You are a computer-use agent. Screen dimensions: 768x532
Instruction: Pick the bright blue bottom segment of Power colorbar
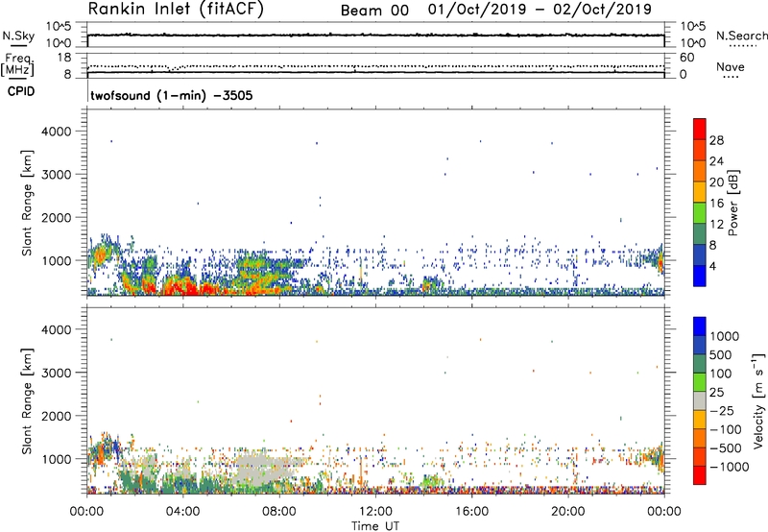[x=700, y=276]
